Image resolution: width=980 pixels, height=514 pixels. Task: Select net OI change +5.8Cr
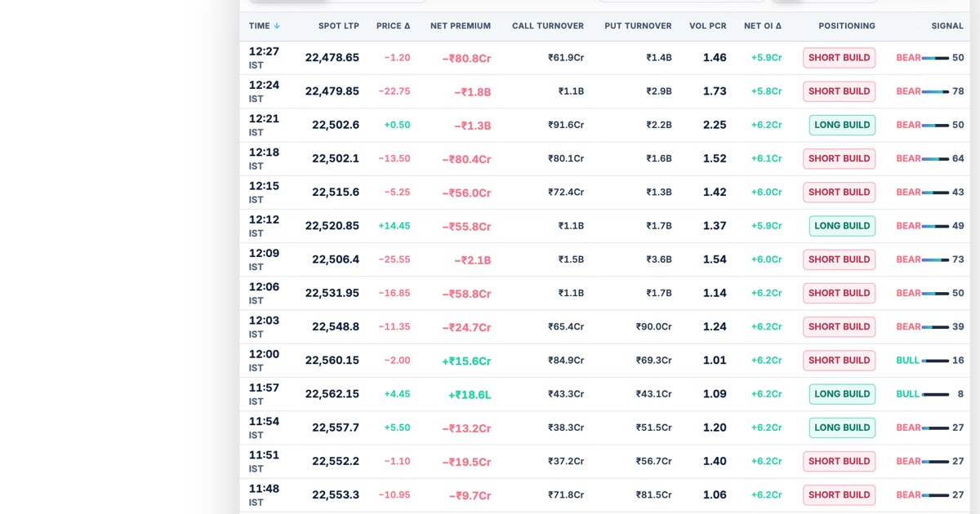766,91
